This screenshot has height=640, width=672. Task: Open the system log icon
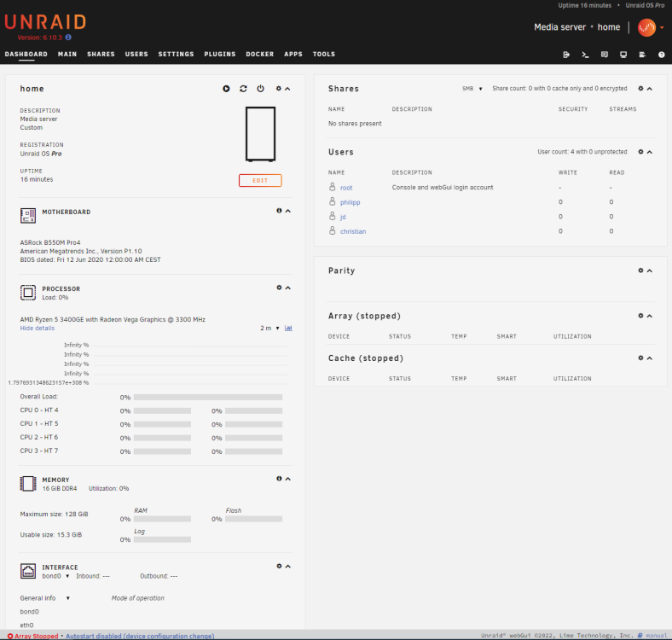642,55
